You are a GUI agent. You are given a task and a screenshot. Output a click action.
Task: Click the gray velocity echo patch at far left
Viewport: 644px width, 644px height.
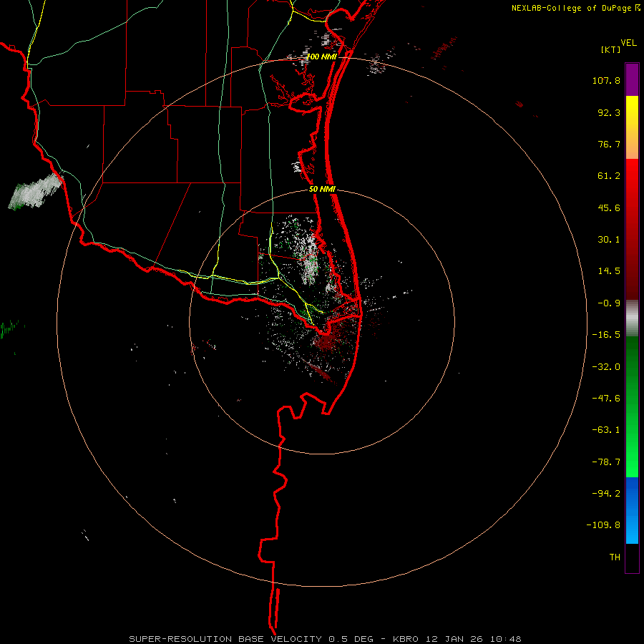click(34, 191)
